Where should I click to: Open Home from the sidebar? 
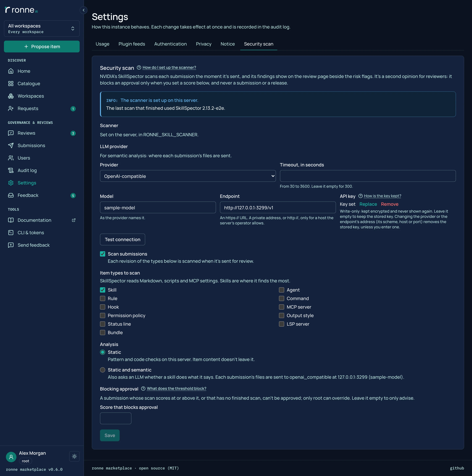(x=42, y=71)
